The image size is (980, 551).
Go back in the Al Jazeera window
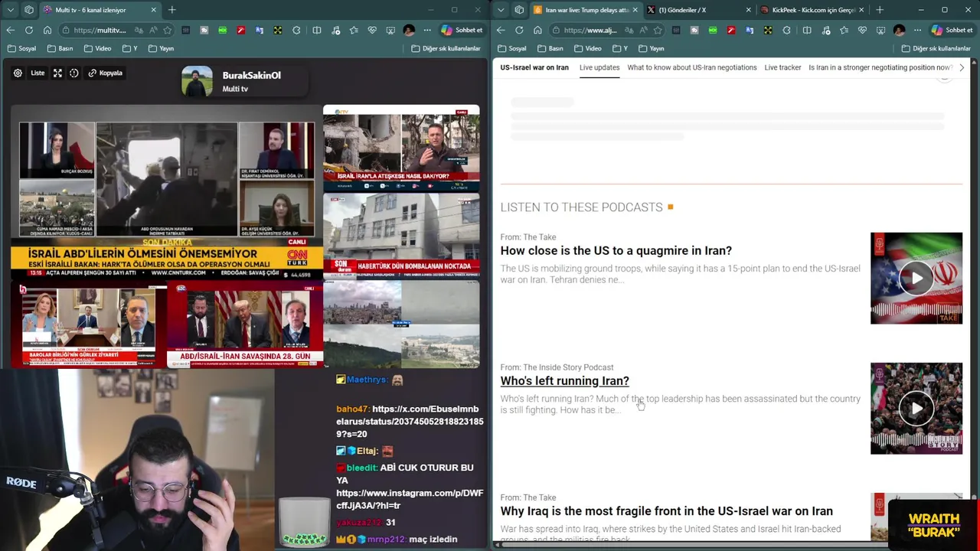coord(501,30)
